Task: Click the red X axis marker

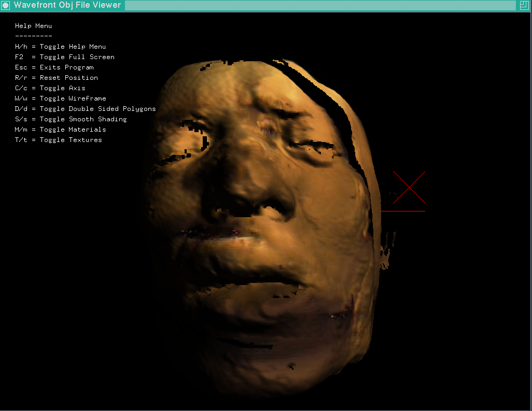Action: coord(409,188)
